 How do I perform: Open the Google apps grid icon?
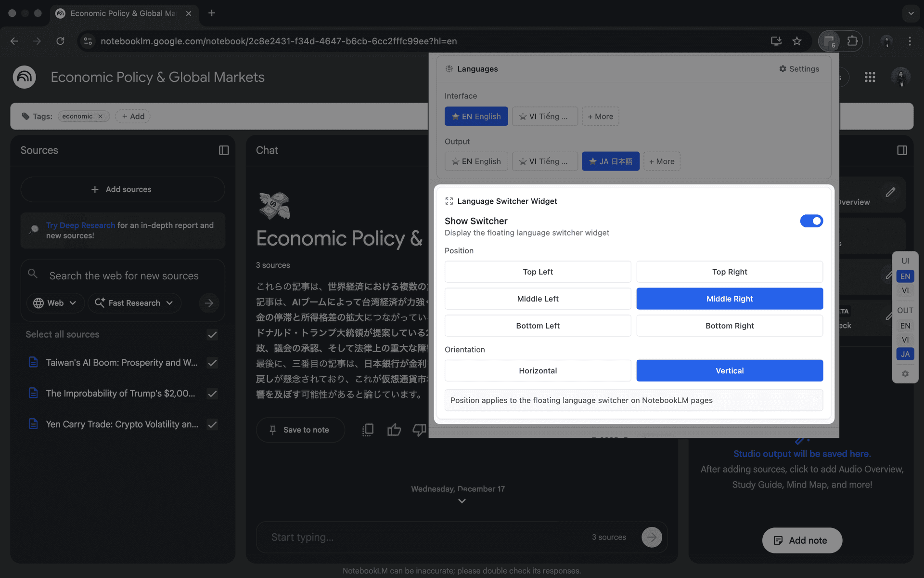coord(870,77)
